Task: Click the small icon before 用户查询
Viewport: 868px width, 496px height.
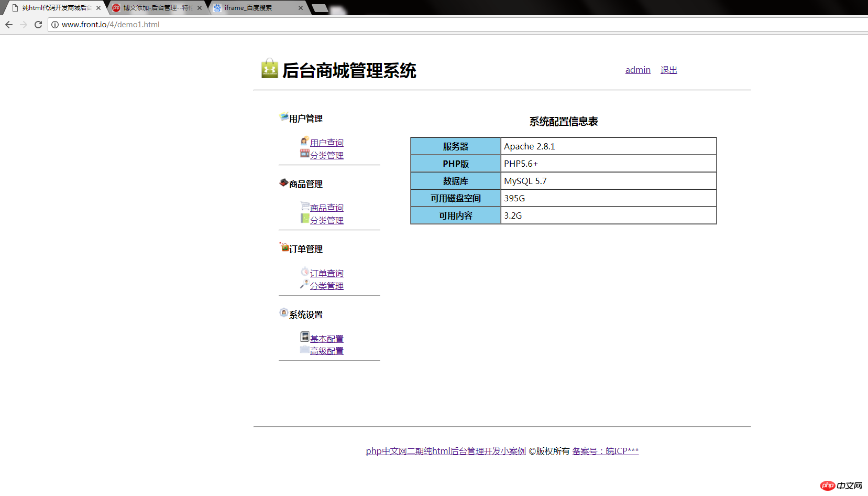Action: click(x=305, y=141)
